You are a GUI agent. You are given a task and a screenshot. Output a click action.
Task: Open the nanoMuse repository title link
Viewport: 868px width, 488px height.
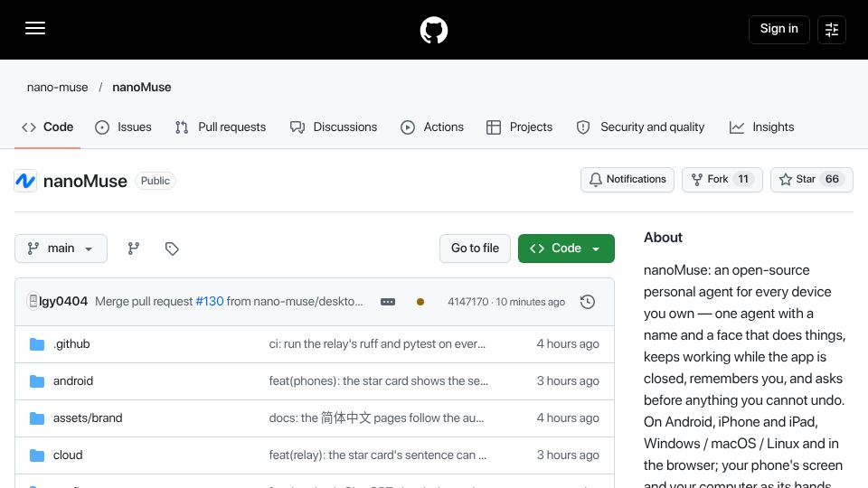(85, 181)
